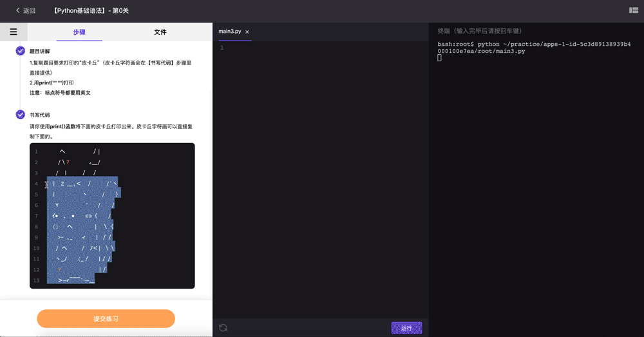The width and height of the screenshot is (644, 337).
Task: Click the terminal cursor input area
Action: tap(439, 58)
